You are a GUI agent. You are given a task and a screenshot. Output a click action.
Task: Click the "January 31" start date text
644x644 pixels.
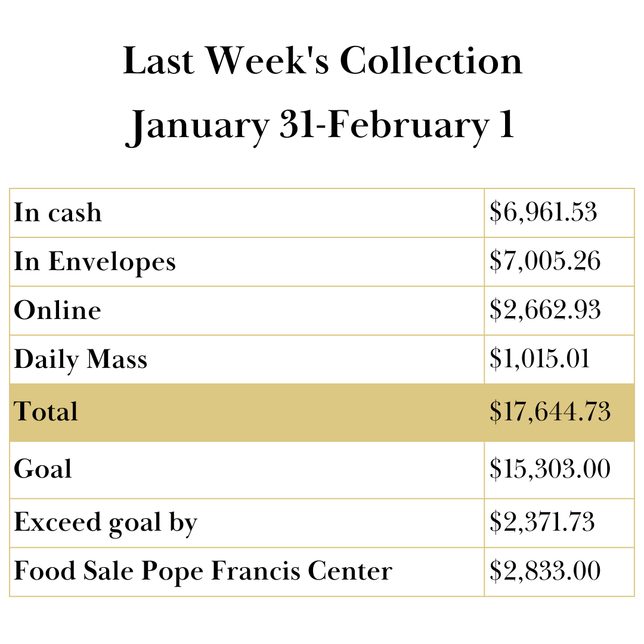(x=218, y=126)
